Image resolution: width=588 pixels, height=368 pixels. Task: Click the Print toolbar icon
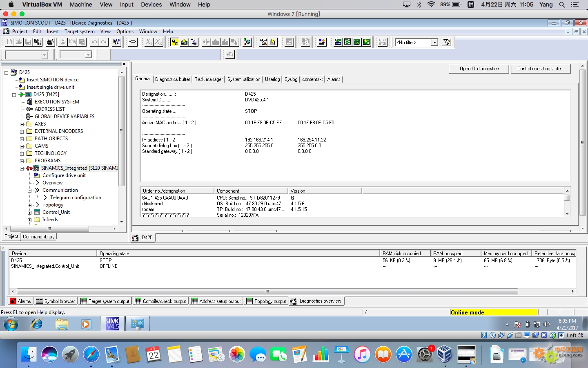tap(50, 42)
